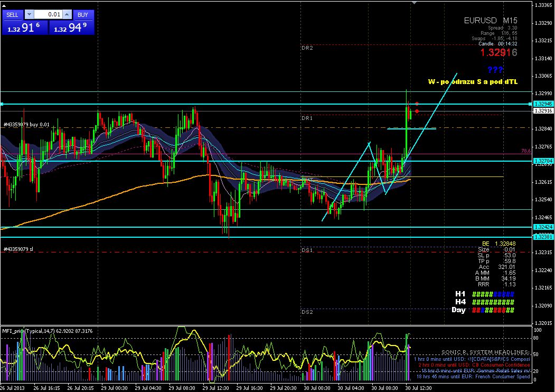
Task: Click the chart shift triangle marker at top
Action: tap(414, 3)
